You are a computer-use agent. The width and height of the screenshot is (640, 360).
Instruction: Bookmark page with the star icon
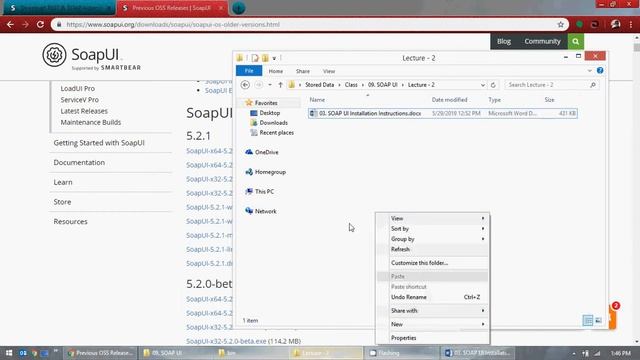[560, 24]
